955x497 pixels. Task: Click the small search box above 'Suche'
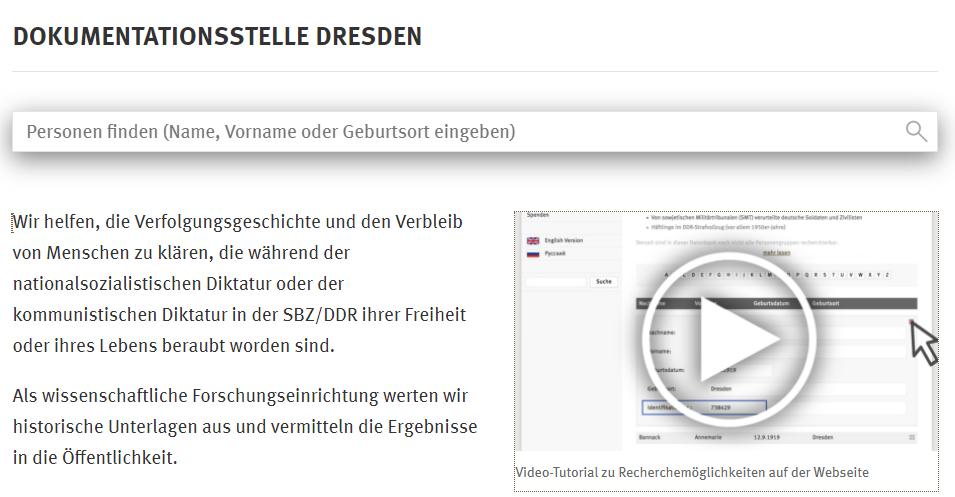[557, 282]
